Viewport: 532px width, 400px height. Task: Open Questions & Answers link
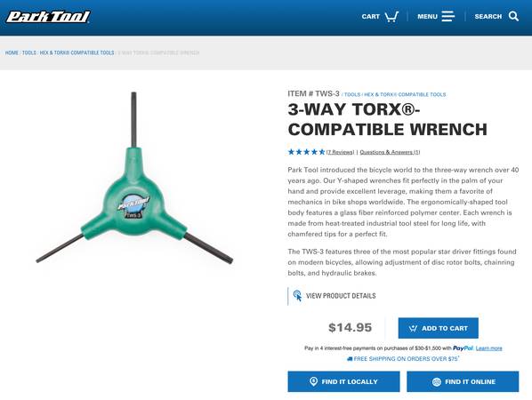pos(390,152)
